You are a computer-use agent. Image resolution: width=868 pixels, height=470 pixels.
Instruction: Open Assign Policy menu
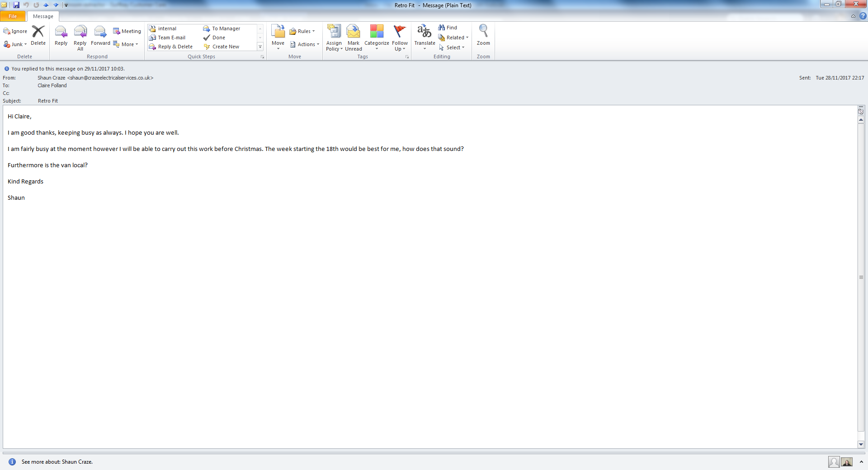[x=334, y=38]
